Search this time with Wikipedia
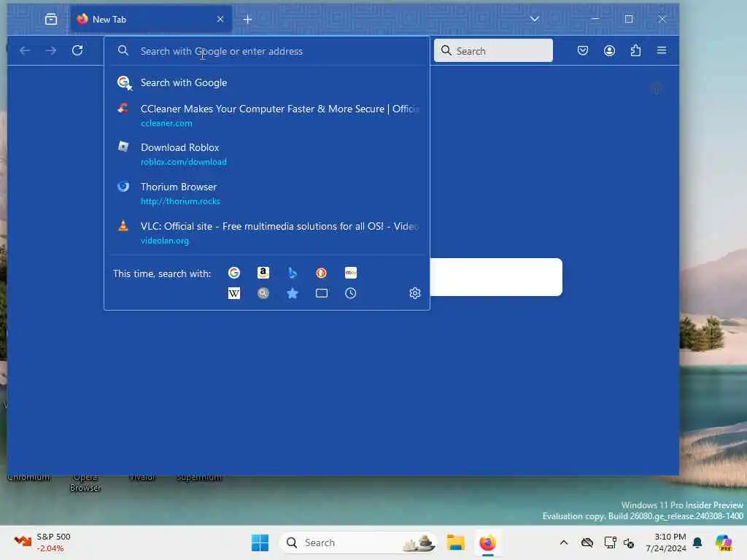 (234, 293)
